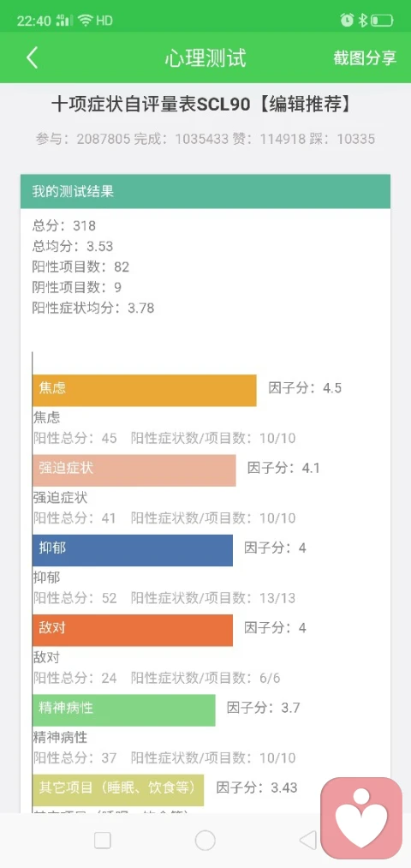Tap the Bluetooth status icon
Screen dimensions: 411x868
tap(362, 21)
